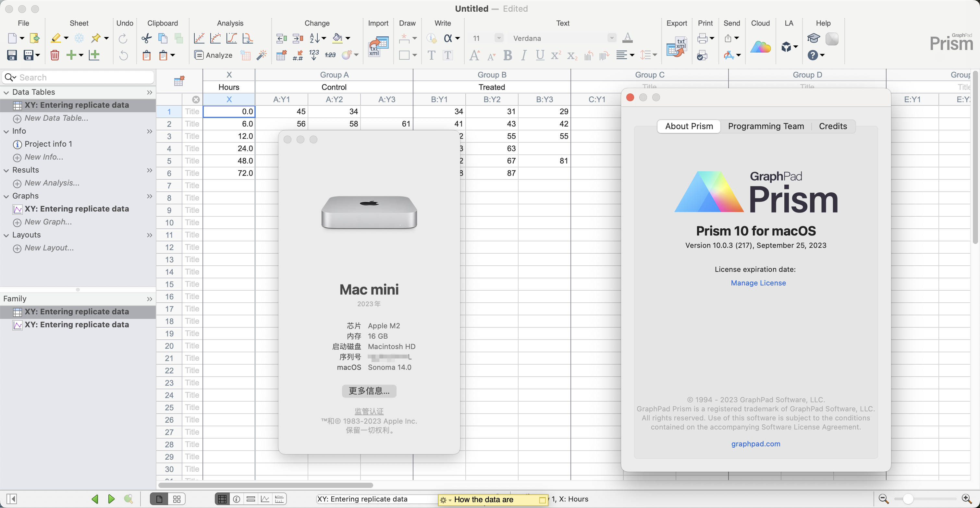The image size is (980, 508).
Task: Click the print preview checkmark icon
Action: (x=702, y=55)
